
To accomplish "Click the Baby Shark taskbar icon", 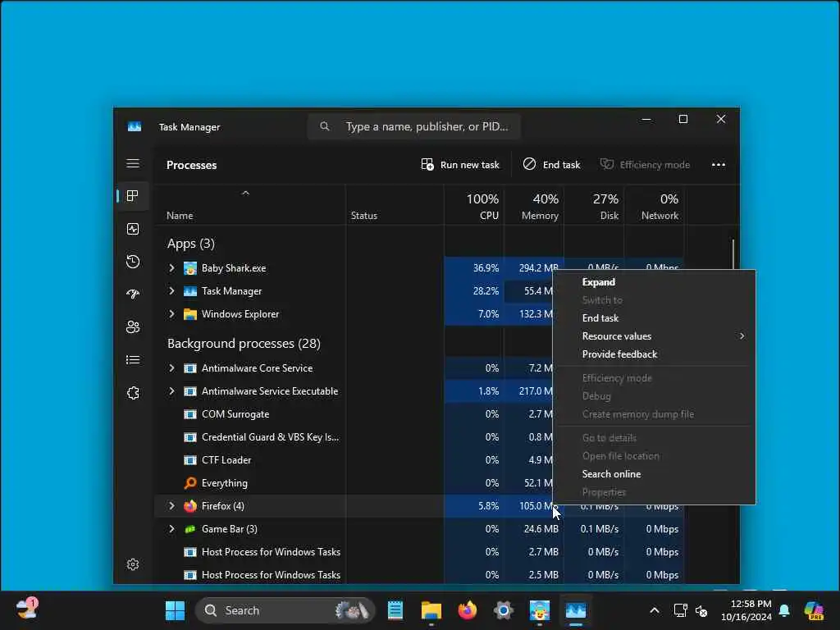I will coord(540,610).
